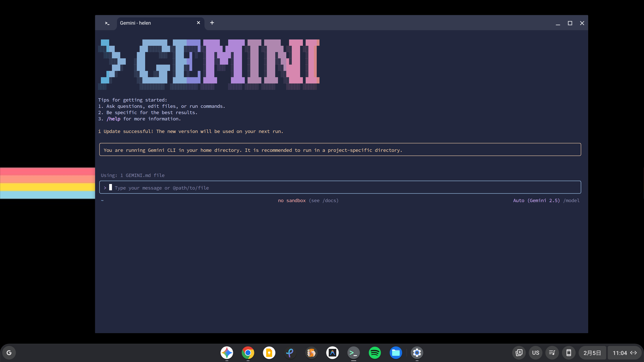Launch the Gemini app from the shelf
644x362 pixels.
click(x=227, y=352)
